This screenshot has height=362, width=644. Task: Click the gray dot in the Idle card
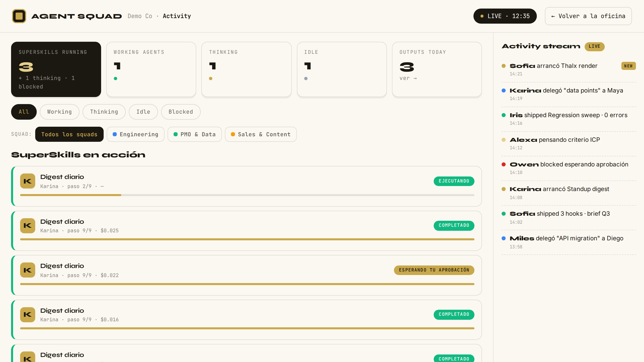(306, 78)
